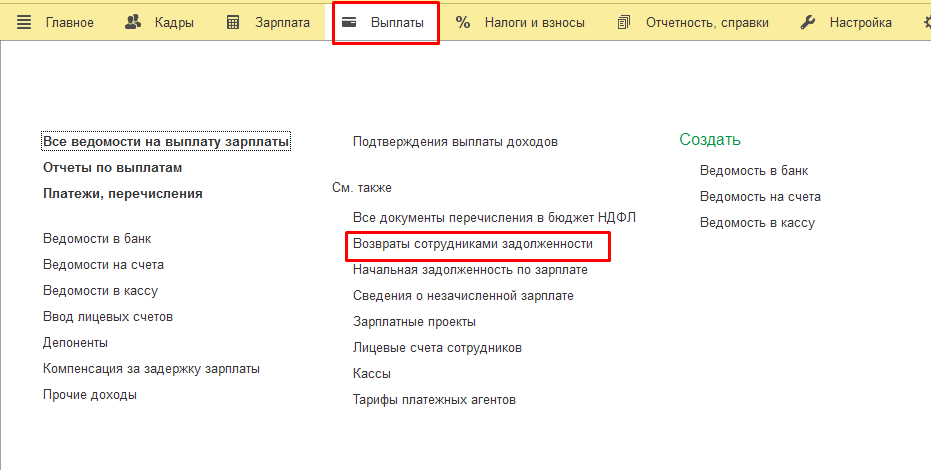Click the hamburger icon next to Главное
The height and width of the screenshot is (470, 931).
coord(24,22)
